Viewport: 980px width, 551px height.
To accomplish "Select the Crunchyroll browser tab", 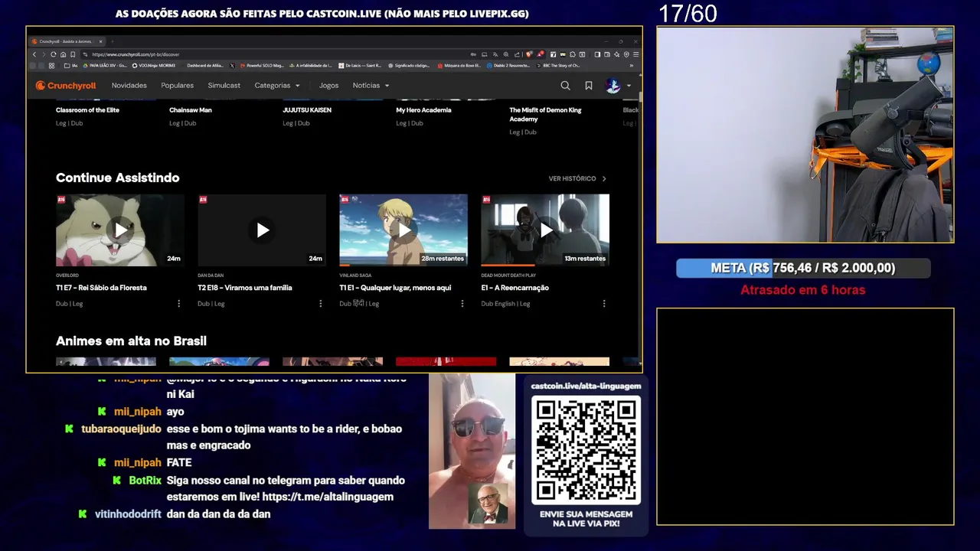I will pos(66,41).
